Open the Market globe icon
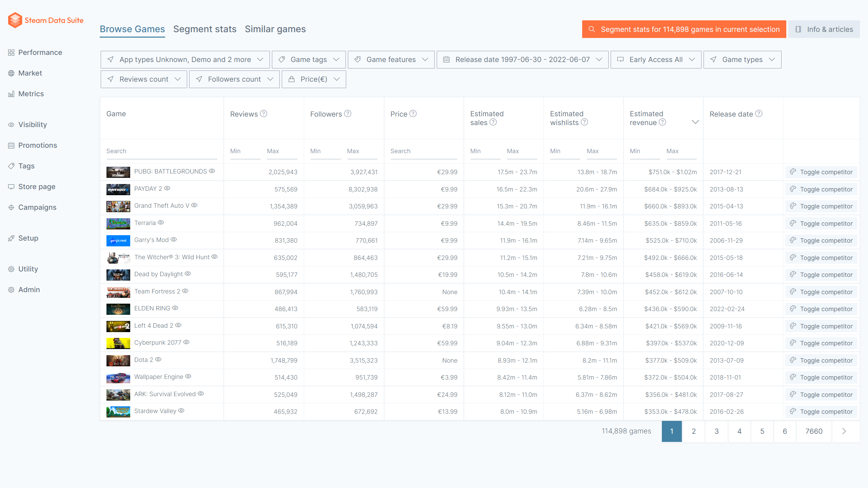 coord(11,73)
